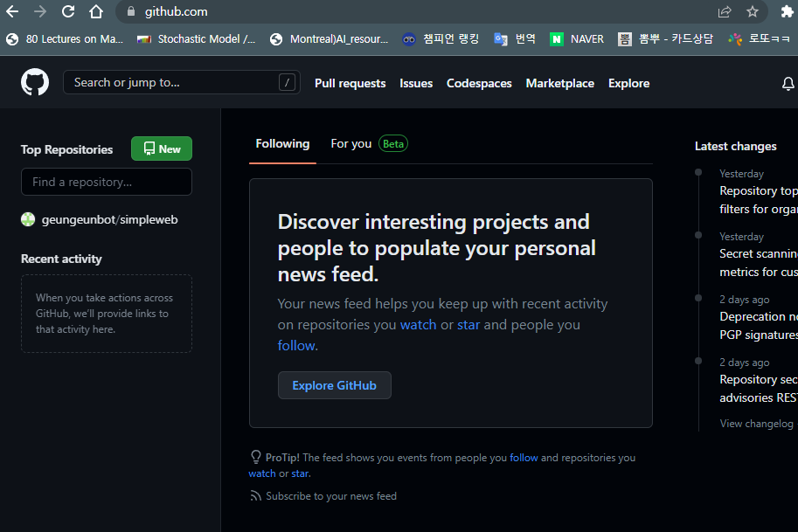The height and width of the screenshot is (532, 798).
Task: Open Explore in the header
Action: 628,83
